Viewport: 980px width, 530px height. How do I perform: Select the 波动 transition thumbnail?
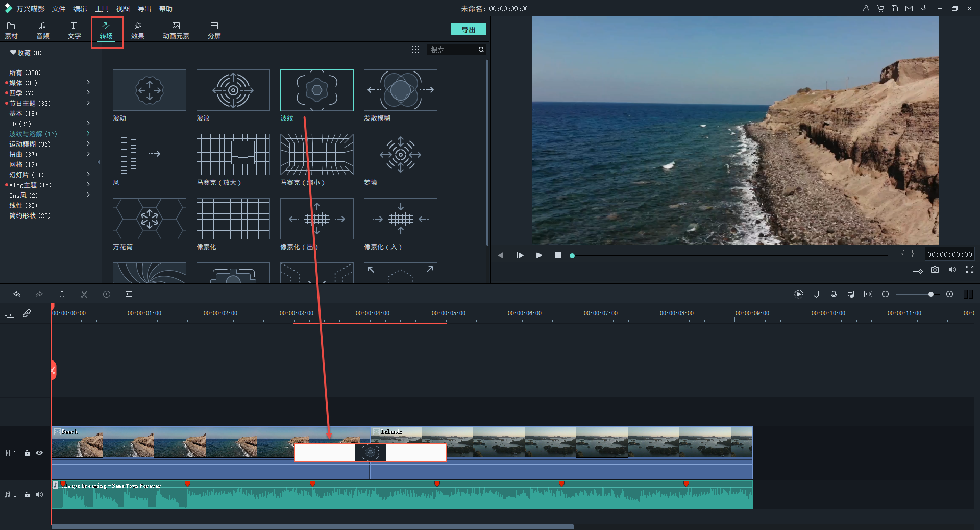[x=150, y=90]
